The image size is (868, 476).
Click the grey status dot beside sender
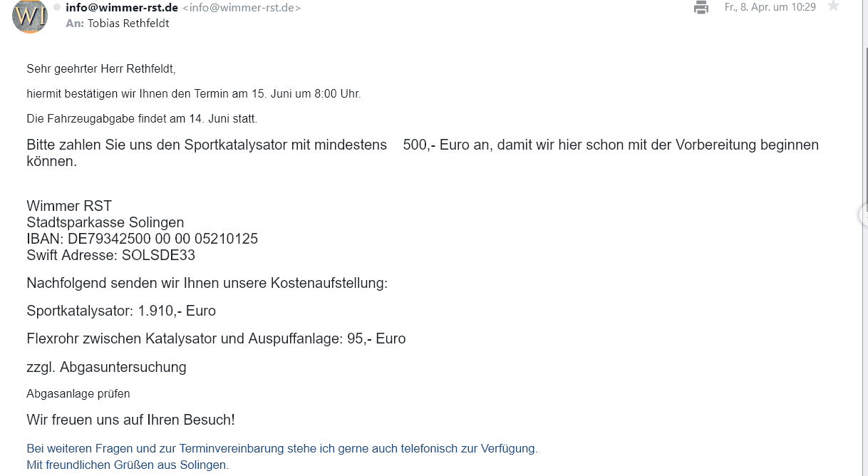(57, 7)
